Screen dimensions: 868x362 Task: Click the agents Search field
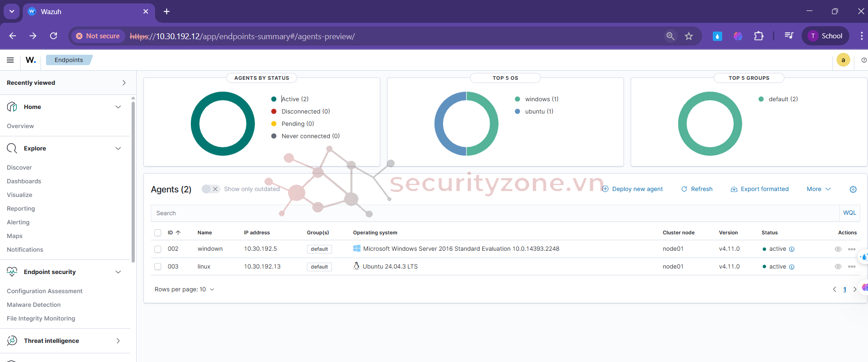[495, 213]
